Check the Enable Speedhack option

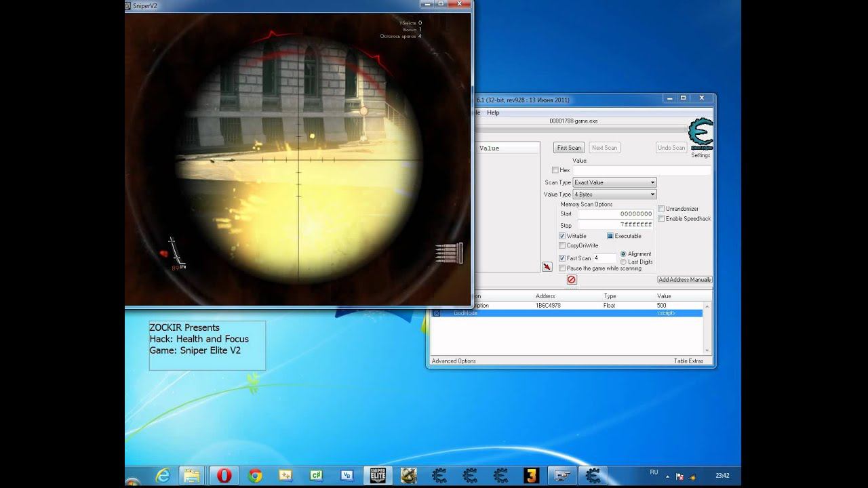click(661, 218)
